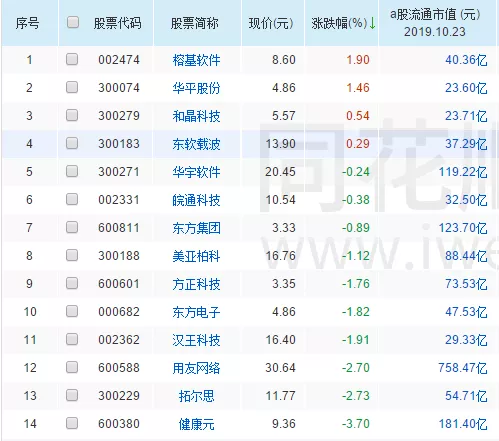Viewport: 499px width, 441px height.
Task: Open stock link 华平股份
Action: (196, 88)
